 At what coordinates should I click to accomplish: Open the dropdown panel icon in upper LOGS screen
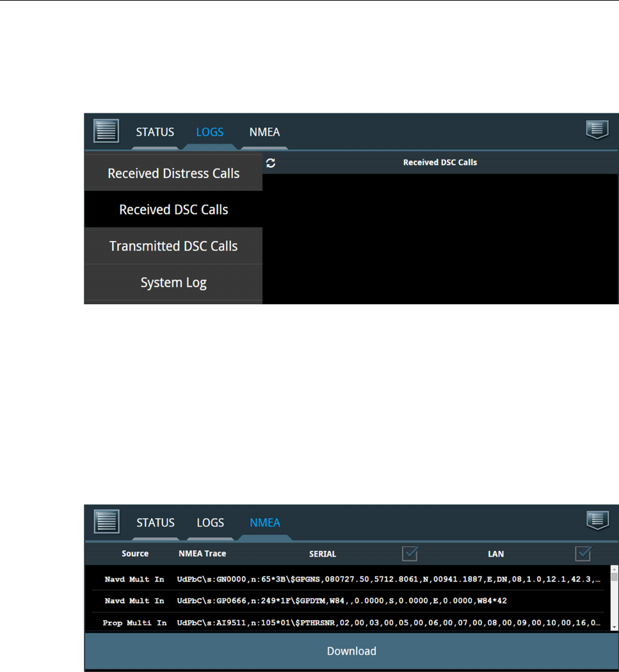[x=597, y=130]
